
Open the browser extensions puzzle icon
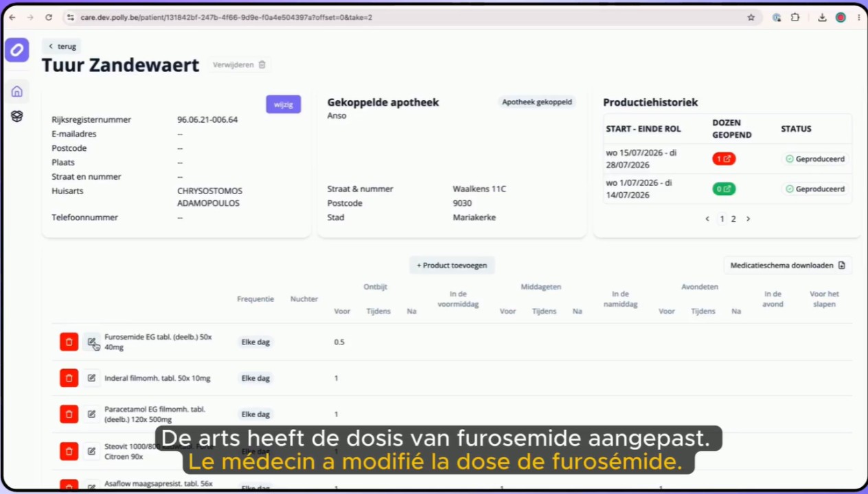coord(795,17)
